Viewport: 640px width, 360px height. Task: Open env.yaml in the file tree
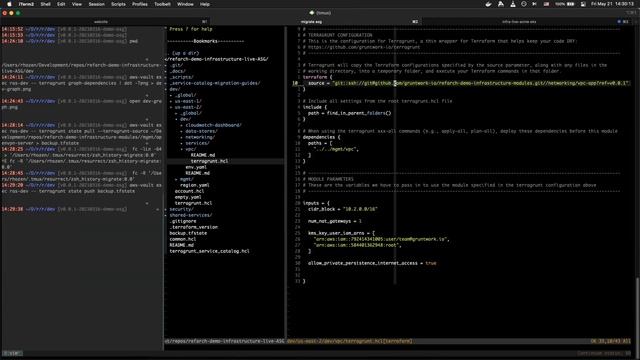click(x=196, y=167)
